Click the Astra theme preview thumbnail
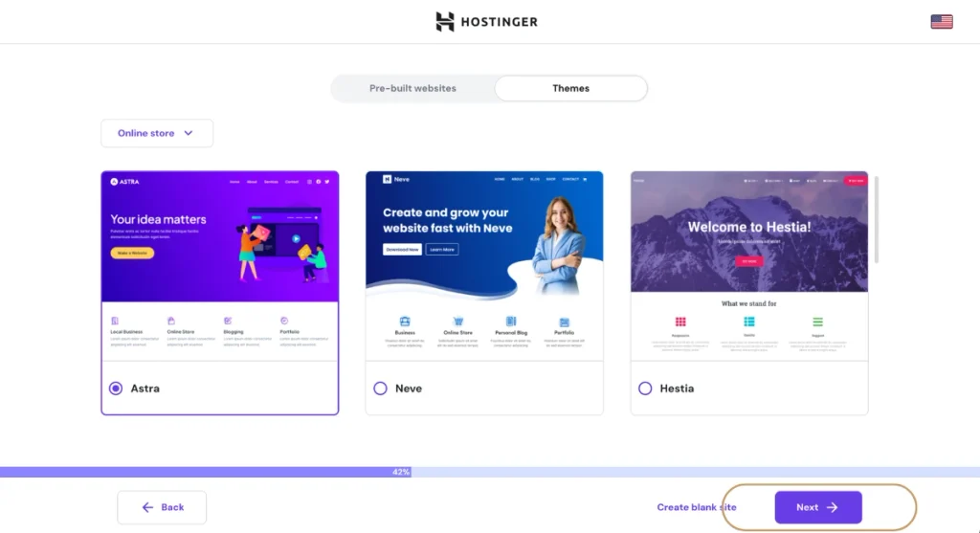Screen dimensions: 980x533 pos(220,266)
